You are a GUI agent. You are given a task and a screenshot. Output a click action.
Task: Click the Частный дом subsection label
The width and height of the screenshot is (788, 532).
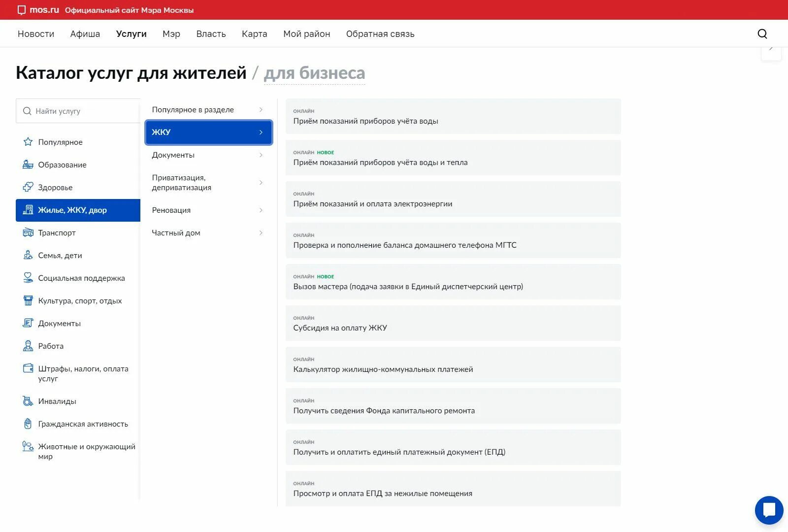click(x=176, y=233)
